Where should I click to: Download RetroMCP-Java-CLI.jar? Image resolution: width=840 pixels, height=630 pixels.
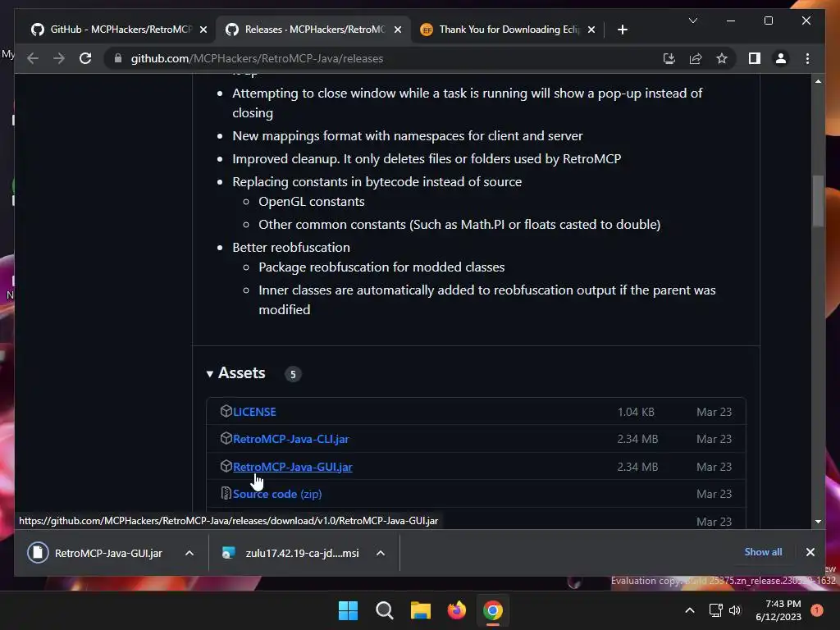pyautogui.click(x=291, y=439)
